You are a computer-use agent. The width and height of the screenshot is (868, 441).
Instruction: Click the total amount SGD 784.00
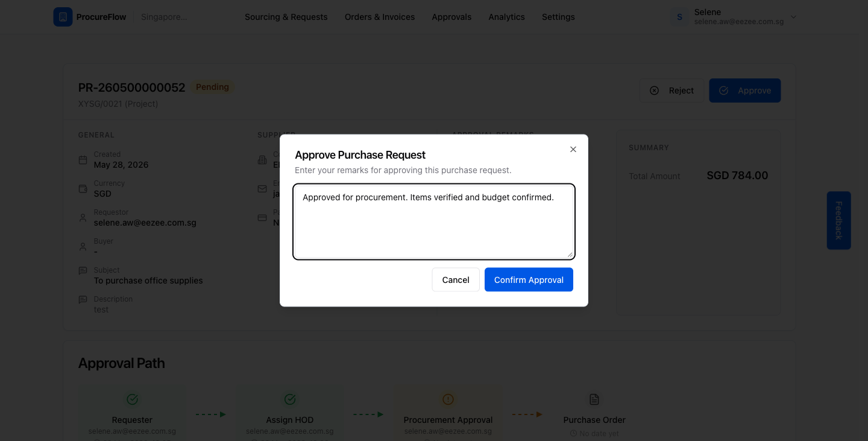tap(737, 176)
